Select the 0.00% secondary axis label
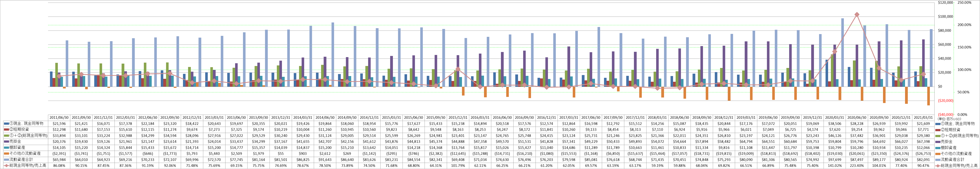980x169 pixels. click(x=964, y=115)
